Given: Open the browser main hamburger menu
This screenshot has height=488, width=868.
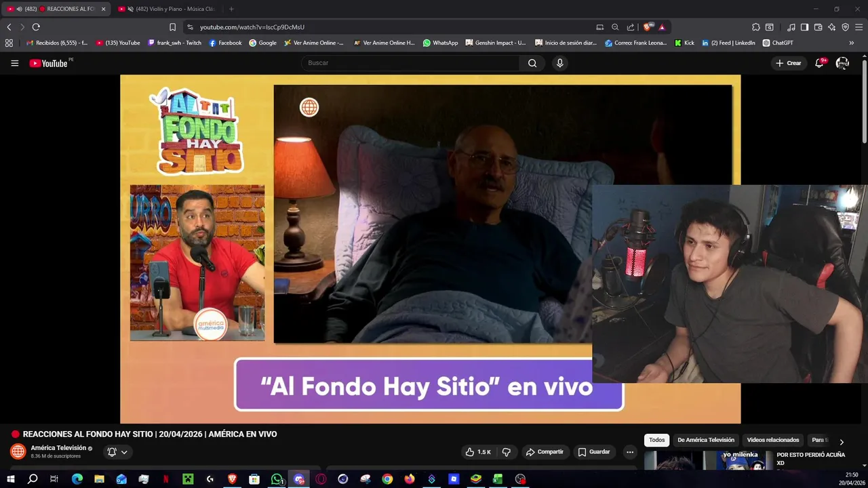Looking at the screenshot, I should tap(859, 27).
